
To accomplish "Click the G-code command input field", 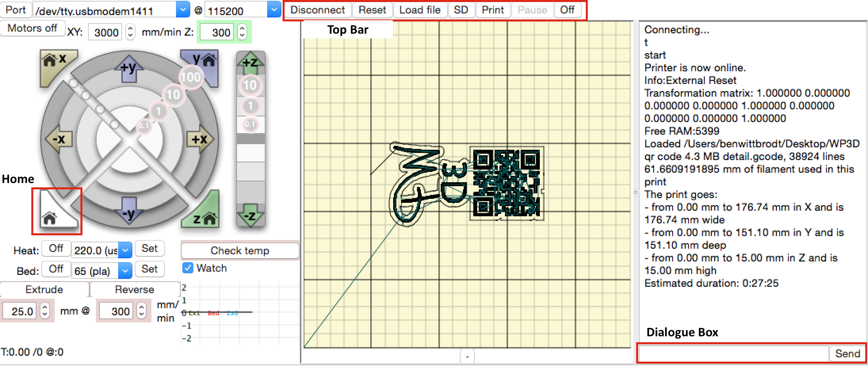I will (x=733, y=353).
